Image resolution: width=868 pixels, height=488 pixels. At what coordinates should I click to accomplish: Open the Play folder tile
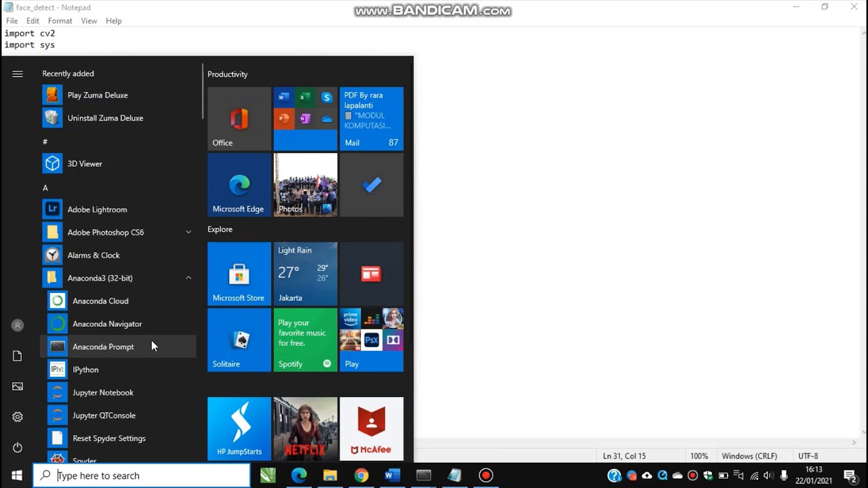(x=372, y=340)
